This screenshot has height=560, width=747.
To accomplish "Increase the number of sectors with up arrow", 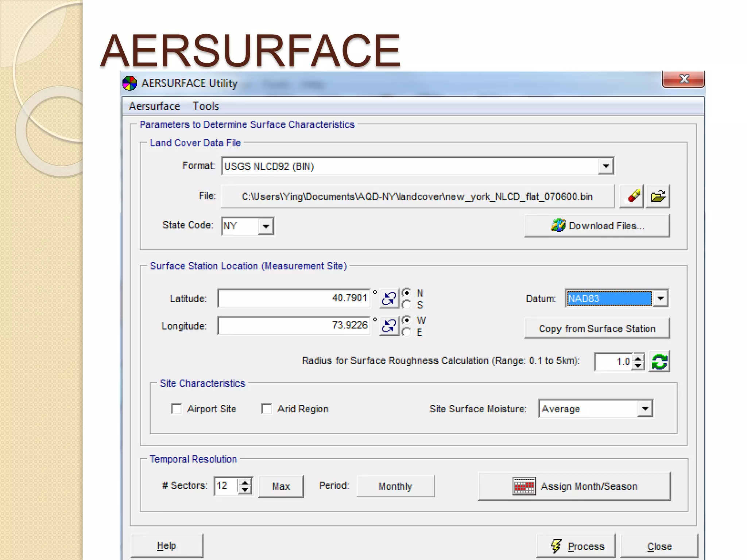I will pos(245,482).
